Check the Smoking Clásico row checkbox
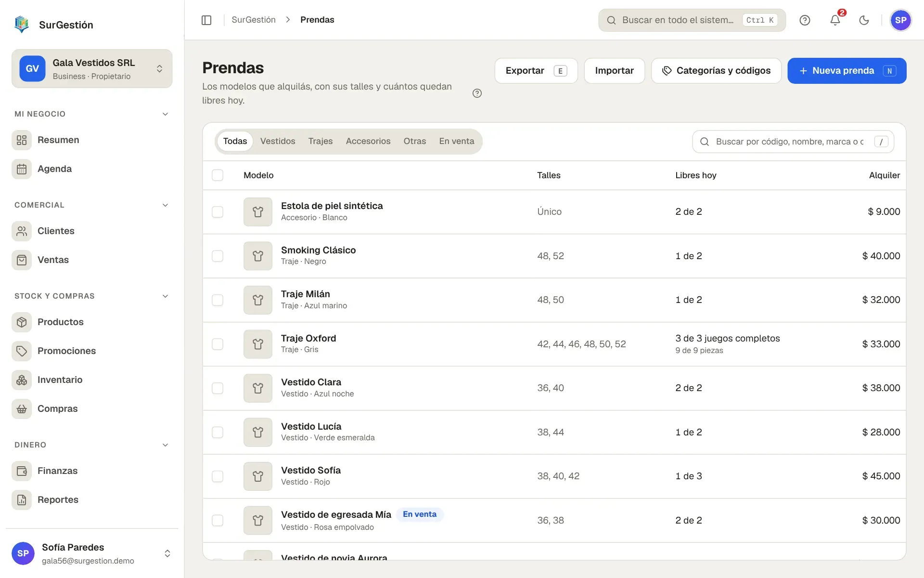Screen dimensions: 924x578 pos(218,256)
